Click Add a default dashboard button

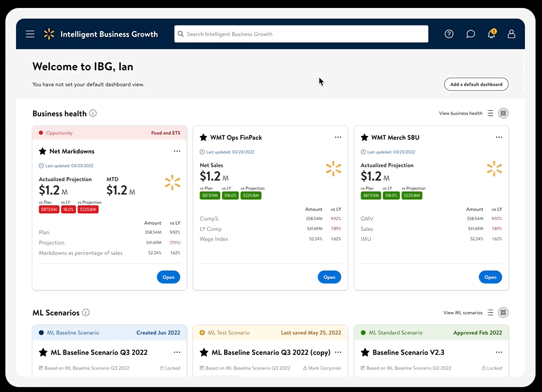[476, 84]
